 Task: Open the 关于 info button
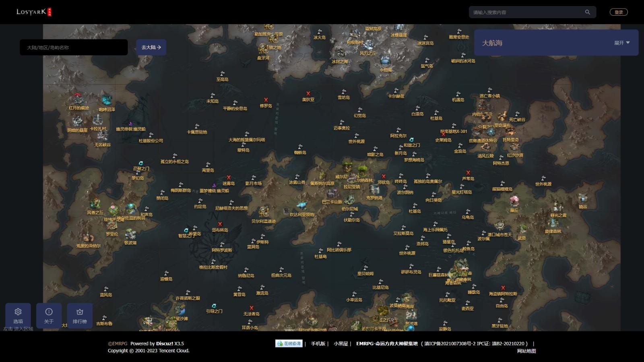[49, 316]
